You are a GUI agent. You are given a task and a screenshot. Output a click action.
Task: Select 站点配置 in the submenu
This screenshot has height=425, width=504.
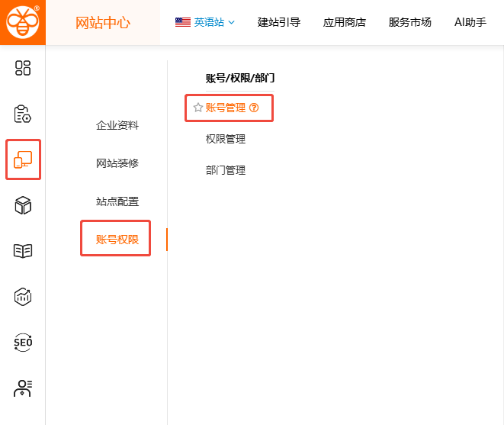click(x=117, y=201)
